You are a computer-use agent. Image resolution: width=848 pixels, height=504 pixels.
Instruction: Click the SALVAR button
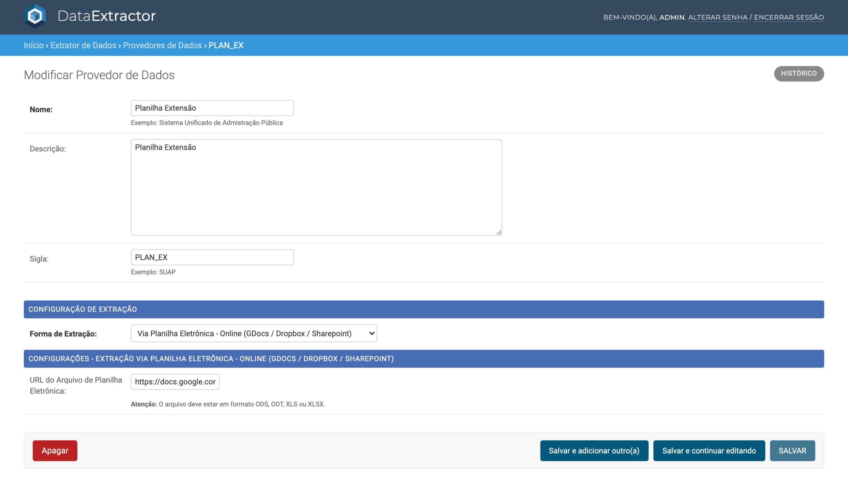[x=792, y=450]
